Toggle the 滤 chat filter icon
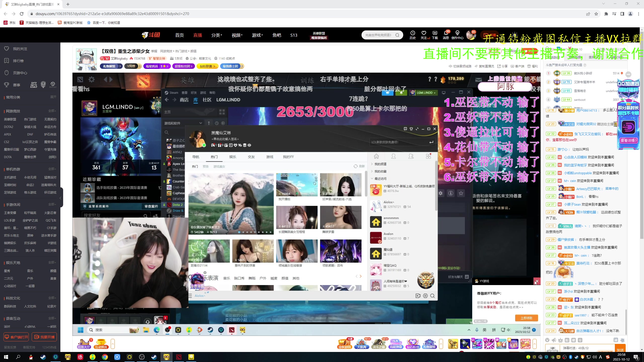The width and height of the screenshot is (644, 362). pos(616,340)
